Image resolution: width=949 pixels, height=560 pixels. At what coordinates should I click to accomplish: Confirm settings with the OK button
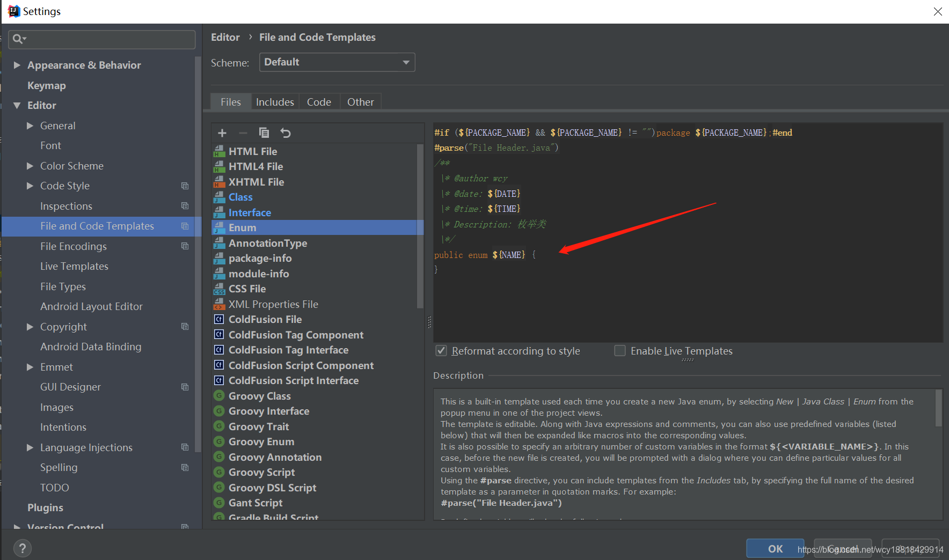775,548
